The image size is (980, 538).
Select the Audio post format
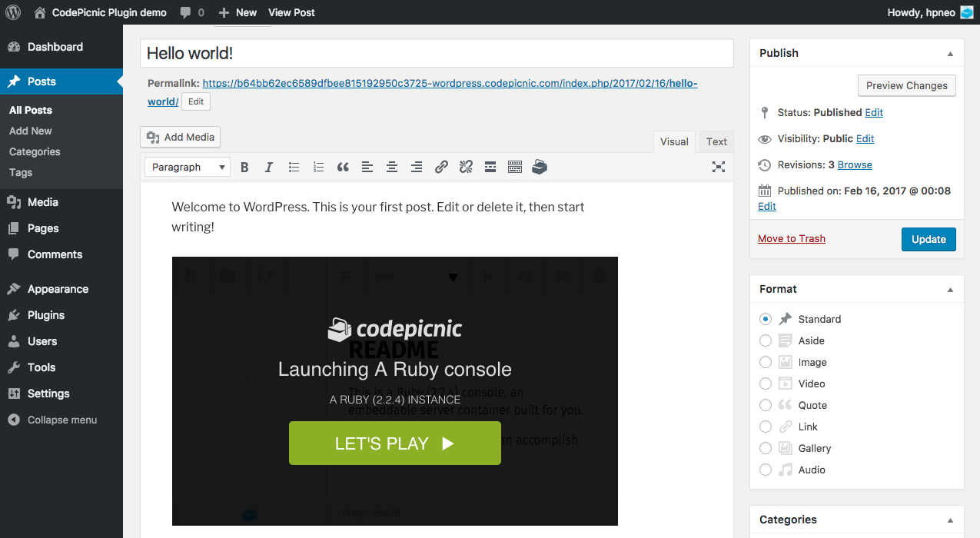(x=765, y=470)
